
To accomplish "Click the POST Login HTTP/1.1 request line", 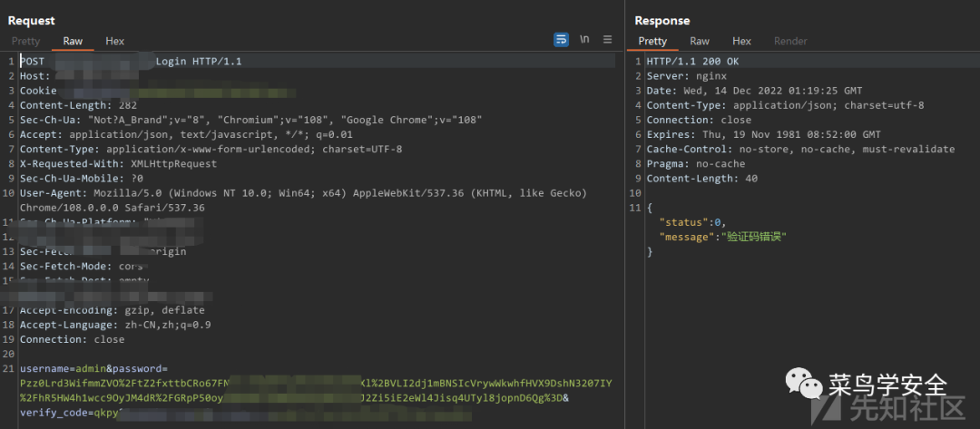I will [198, 62].
